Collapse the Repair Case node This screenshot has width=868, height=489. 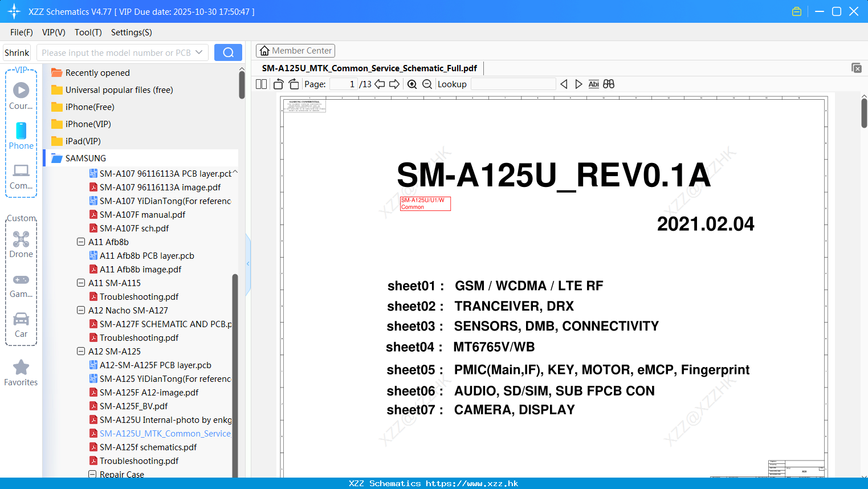point(92,474)
